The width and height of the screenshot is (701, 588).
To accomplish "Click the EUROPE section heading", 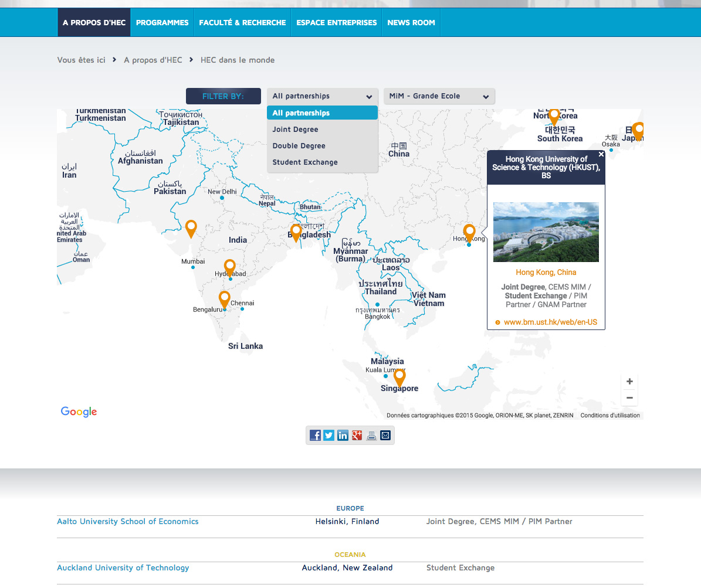I will [350, 508].
